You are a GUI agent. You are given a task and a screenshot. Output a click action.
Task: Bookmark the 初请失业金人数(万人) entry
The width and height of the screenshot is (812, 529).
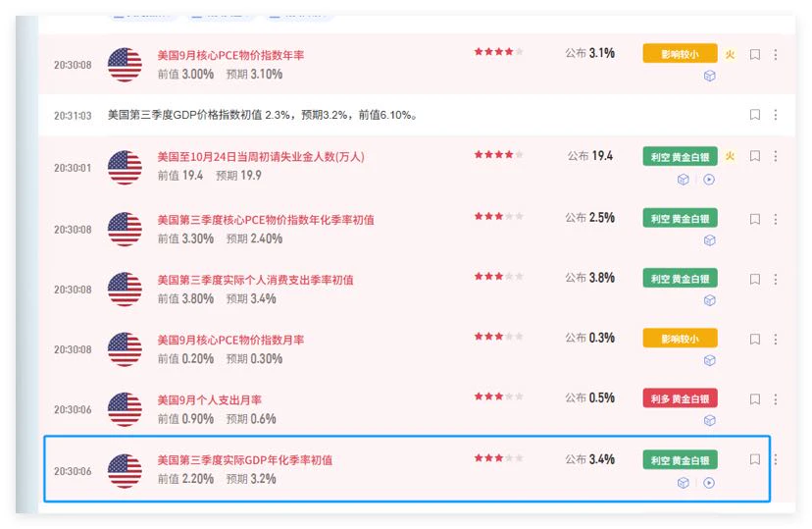point(755,156)
